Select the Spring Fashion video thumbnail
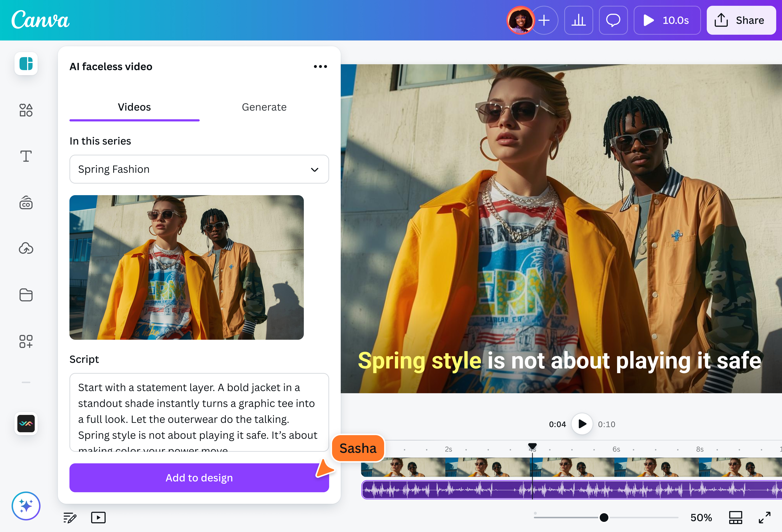Screen dimensions: 782x532 point(186,267)
